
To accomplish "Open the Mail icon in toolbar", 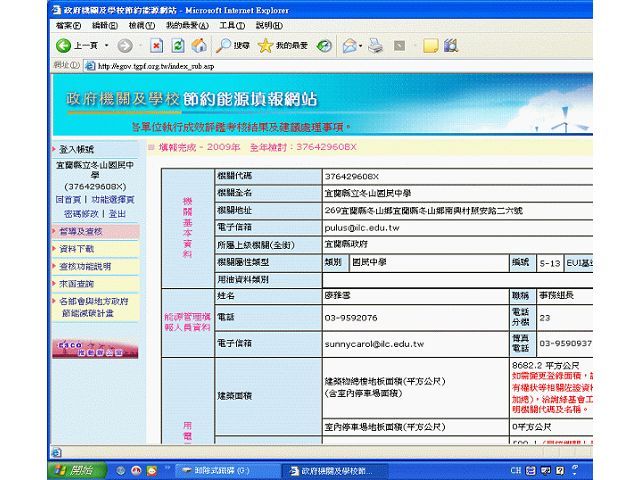I will [x=350, y=46].
